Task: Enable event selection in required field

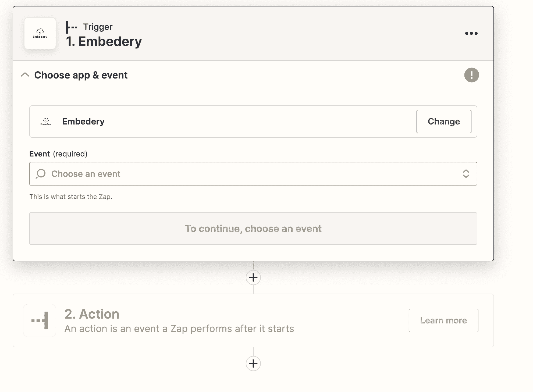Action: click(x=253, y=173)
